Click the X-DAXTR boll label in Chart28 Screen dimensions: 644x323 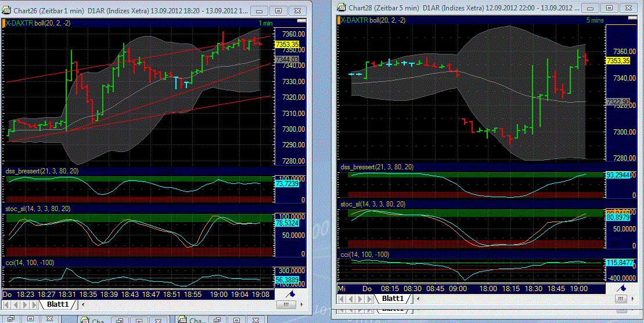374,20
